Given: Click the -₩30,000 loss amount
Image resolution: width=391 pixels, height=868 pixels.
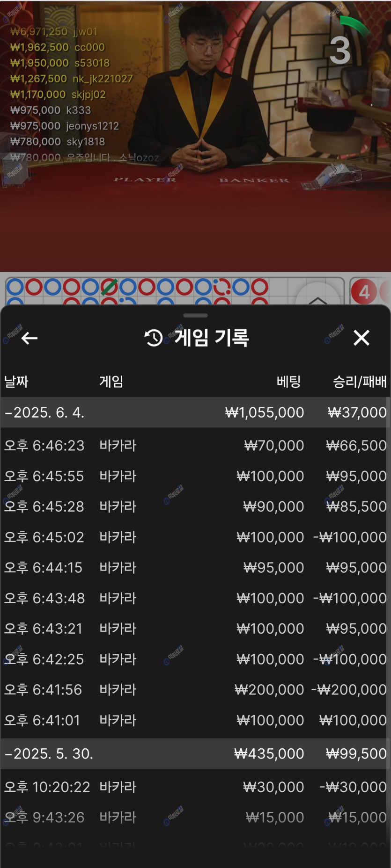Looking at the screenshot, I should click(x=353, y=787).
